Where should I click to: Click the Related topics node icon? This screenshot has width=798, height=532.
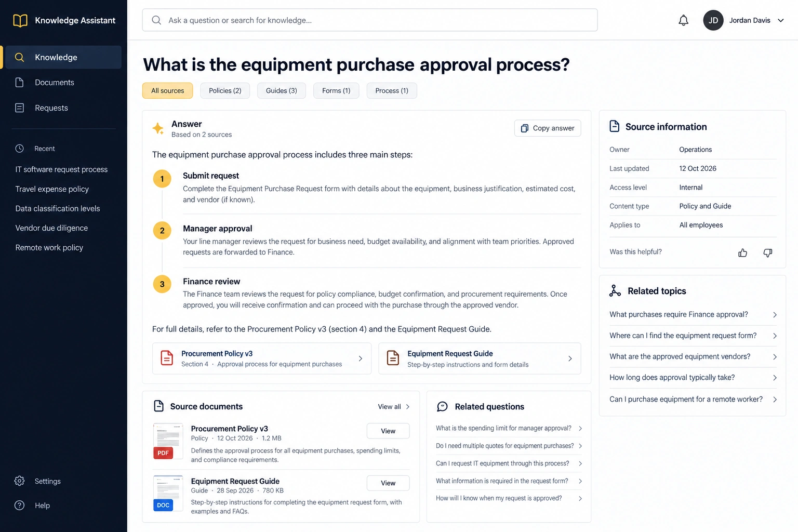[615, 291]
